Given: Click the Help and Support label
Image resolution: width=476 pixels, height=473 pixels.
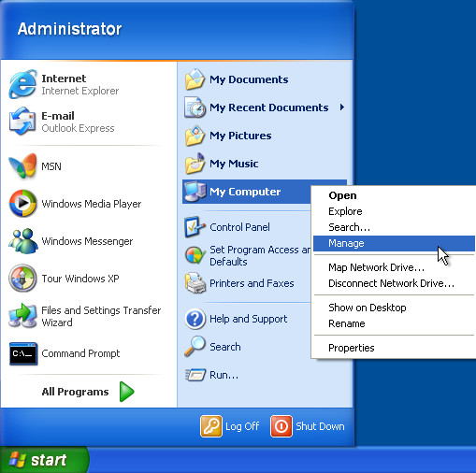Looking at the screenshot, I should click(x=249, y=319).
